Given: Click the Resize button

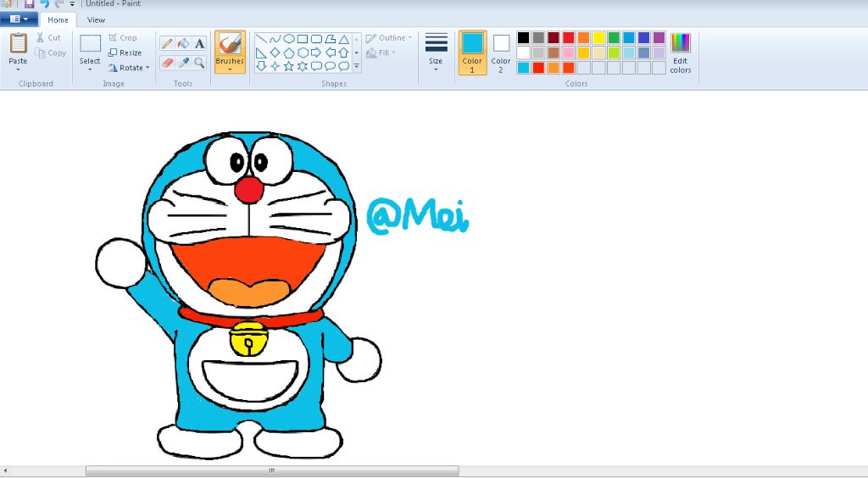Looking at the screenshot, I should [125, 53].
